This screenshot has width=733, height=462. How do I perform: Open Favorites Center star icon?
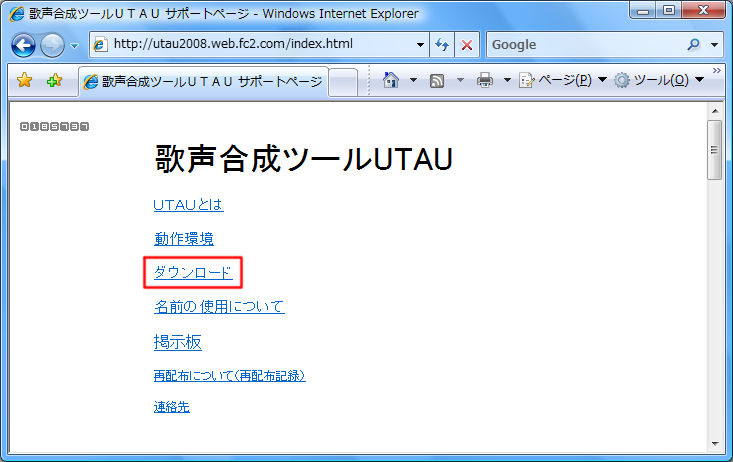click(x=25, y=81)
